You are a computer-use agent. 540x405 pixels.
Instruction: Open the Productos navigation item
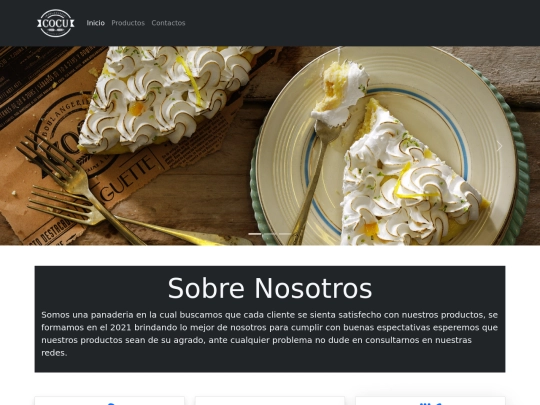click(128, 23)
